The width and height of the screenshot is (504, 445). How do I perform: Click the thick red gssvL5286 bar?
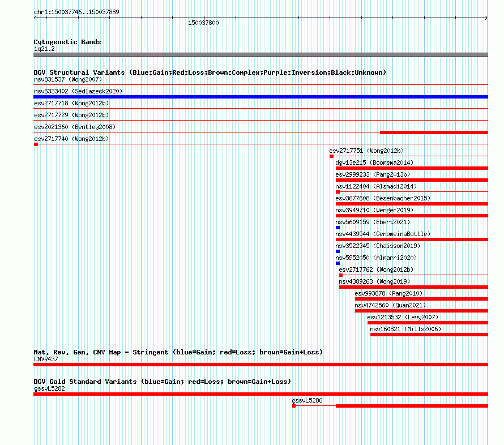[412, 406]
